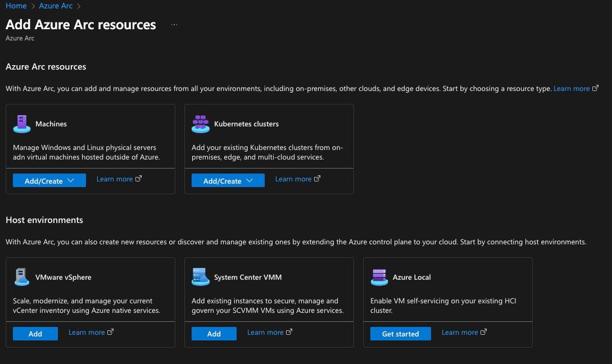Click external-link icon in VMware vSphere card
Screen dimensions: 612x364
(x=111, y=332)
